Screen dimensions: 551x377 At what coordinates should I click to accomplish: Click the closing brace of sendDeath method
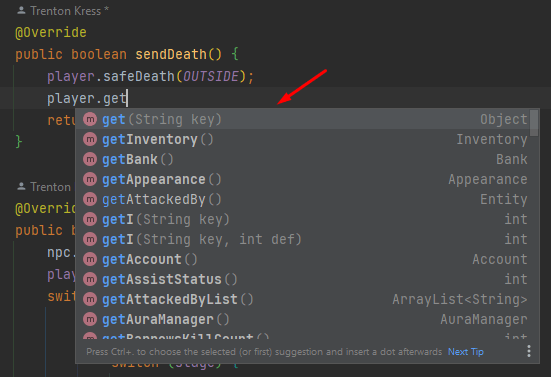click(19, 142)
